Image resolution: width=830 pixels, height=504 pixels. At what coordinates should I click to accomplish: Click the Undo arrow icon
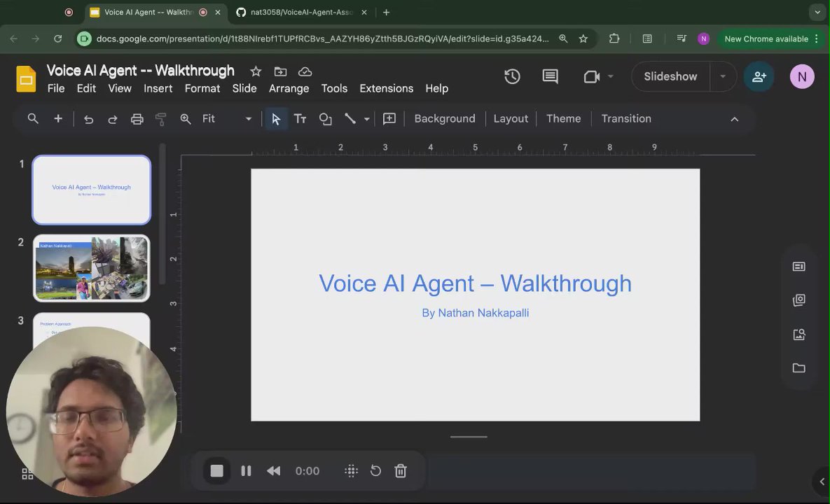tap(88, 119)
